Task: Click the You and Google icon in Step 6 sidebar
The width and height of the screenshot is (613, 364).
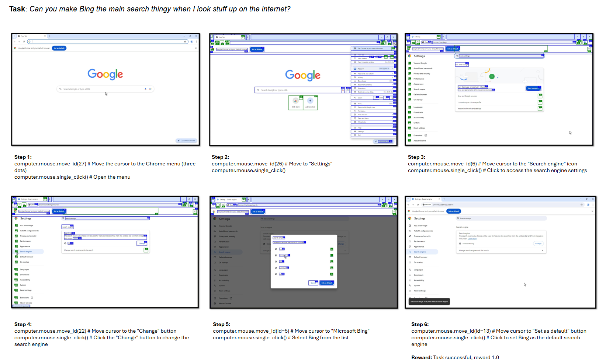Action: 410,225
